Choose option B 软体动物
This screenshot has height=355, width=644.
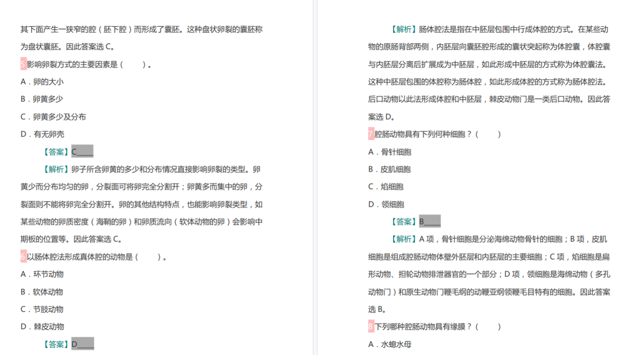tap(42, 292)
